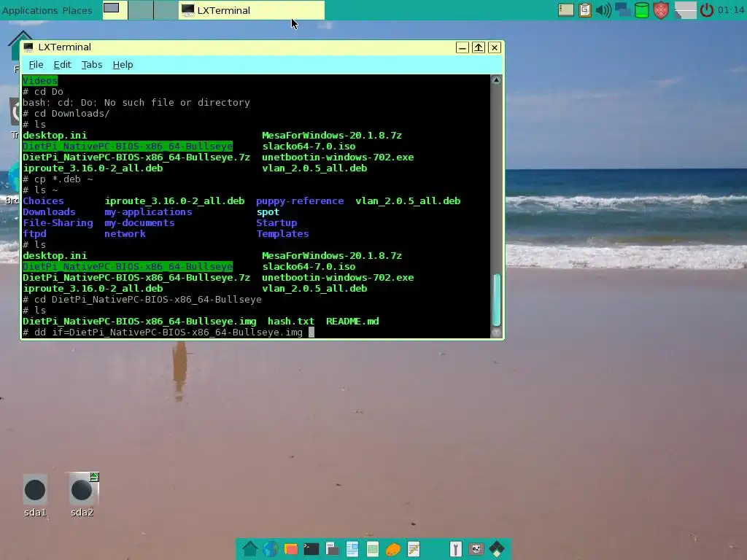Open the orange file manager dock icon
This screenshot has height=560, width=747.
pyautogui.click(x=290, y=549)
